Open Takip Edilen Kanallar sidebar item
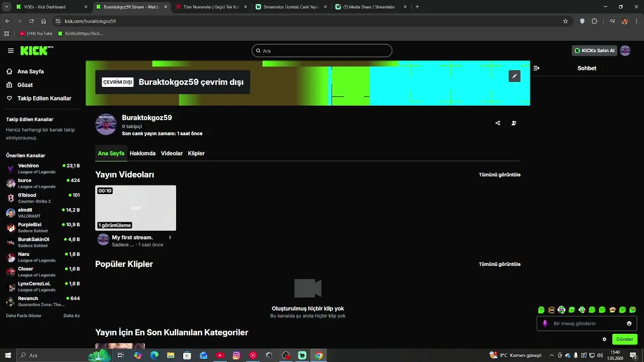Screen dimensions: 644x362 [39, 99]
